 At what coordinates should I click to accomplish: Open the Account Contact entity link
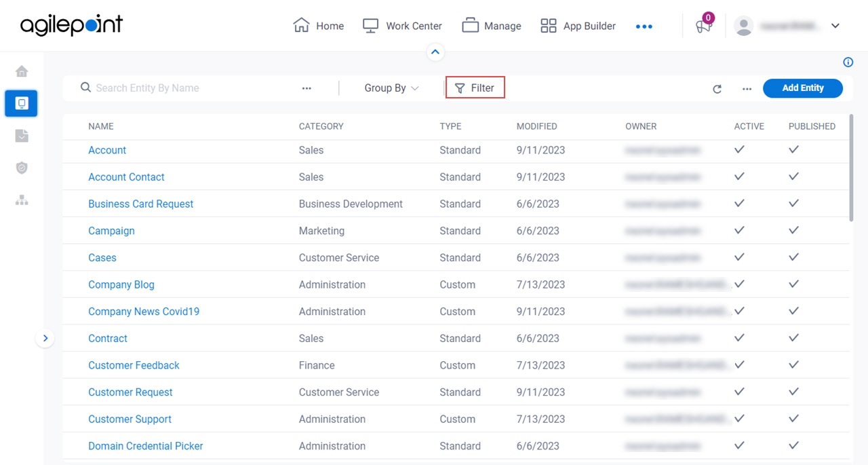[126, 177]
